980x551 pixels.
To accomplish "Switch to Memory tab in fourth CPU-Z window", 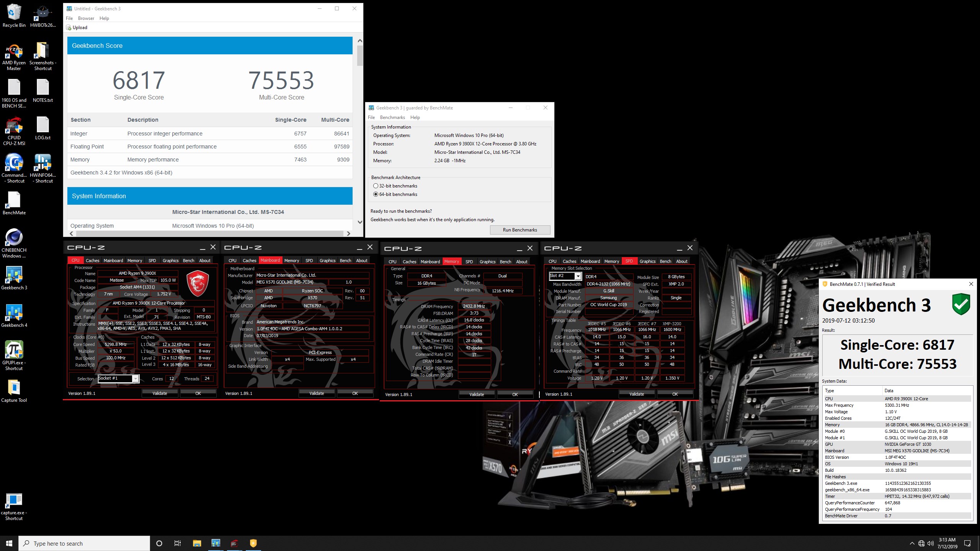I will (612, 261).
